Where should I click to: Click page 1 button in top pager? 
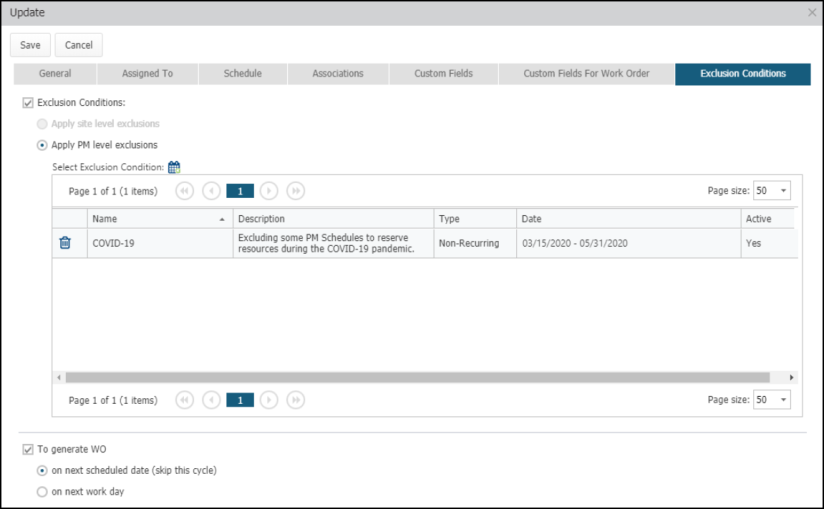tap(240, 191)
